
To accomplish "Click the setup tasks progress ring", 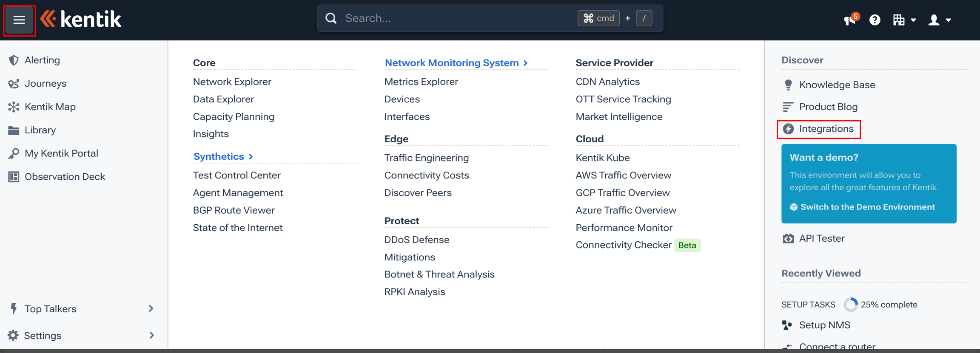I will coord(850,304).
